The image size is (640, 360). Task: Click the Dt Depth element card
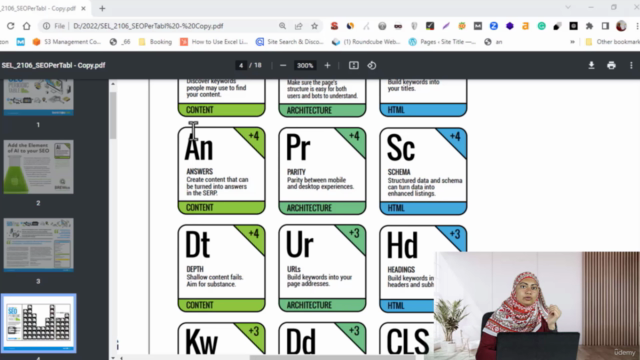221,268
